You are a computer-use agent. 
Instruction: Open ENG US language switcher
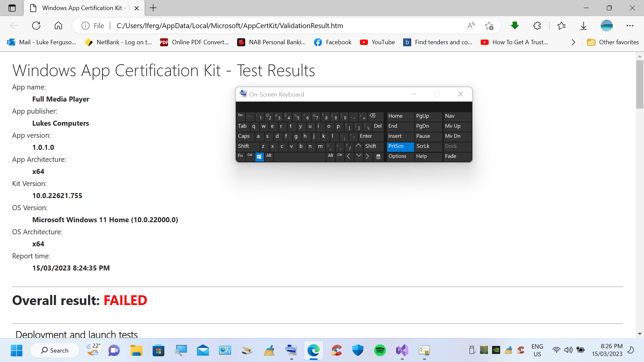(537, 350)
